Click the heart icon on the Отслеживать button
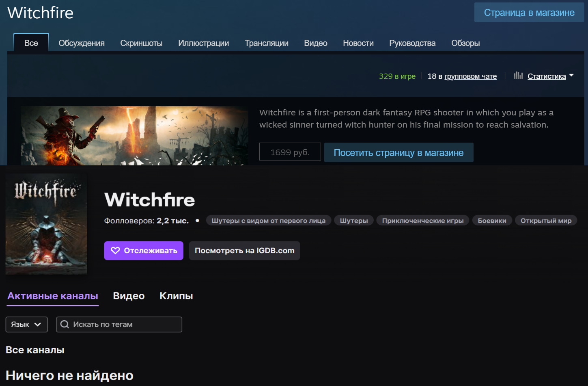The width and height of the screenshot is (588, 386). pos(115,251)
